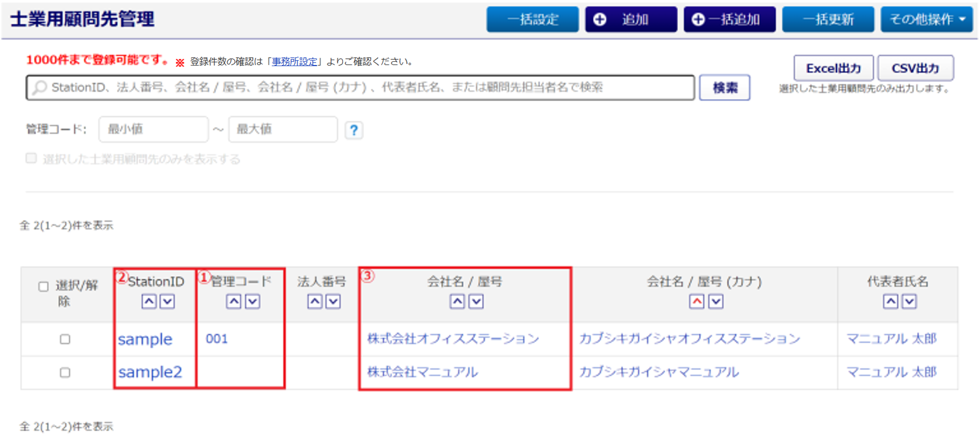Sort StationID column ascending

149,302
